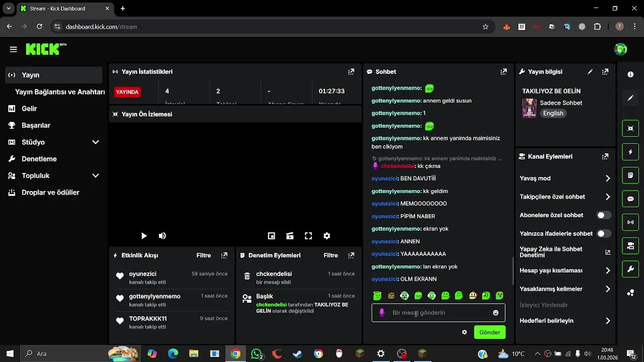The height and width of the screenshot is (362, 644).
Task: Toggle stream preview widget in the right sidebar
Action: 630,128
